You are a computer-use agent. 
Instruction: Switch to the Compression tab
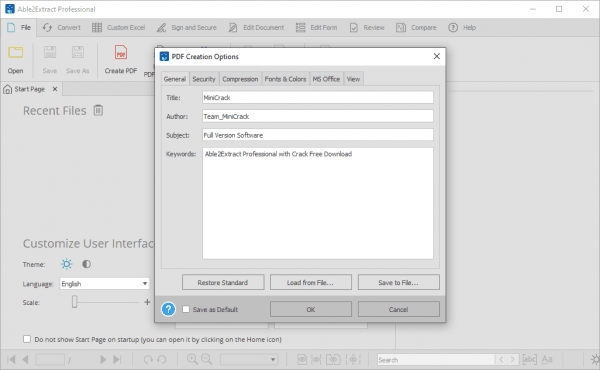pyautogui.click(x=240, y=79)
